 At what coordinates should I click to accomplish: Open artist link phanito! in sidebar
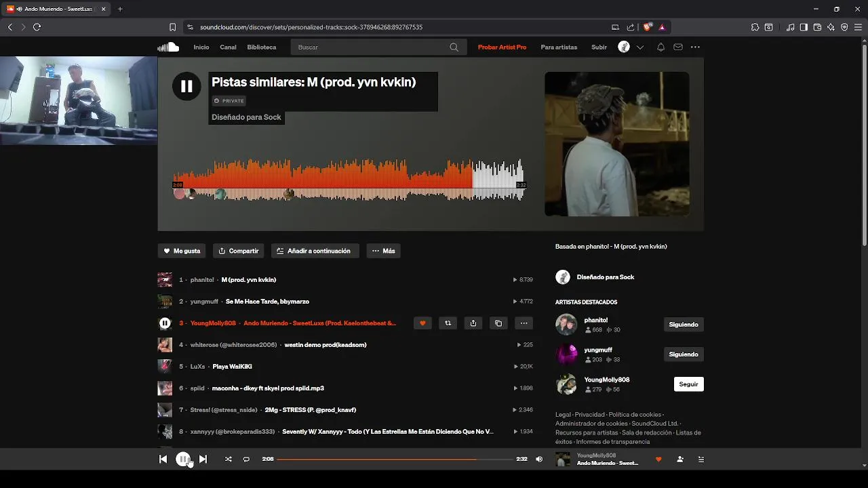(596, 320)
